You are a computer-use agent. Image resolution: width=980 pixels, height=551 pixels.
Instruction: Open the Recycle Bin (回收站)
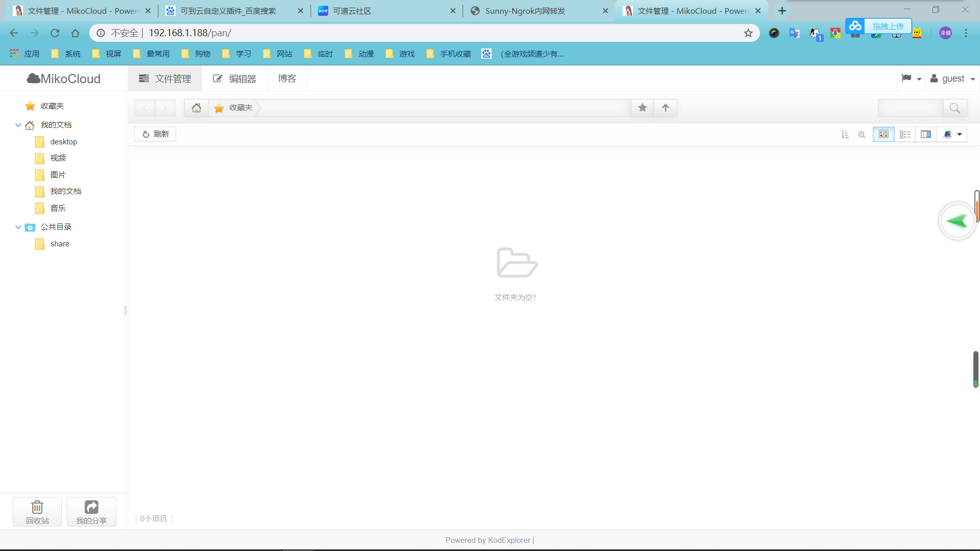coord(37,512)
